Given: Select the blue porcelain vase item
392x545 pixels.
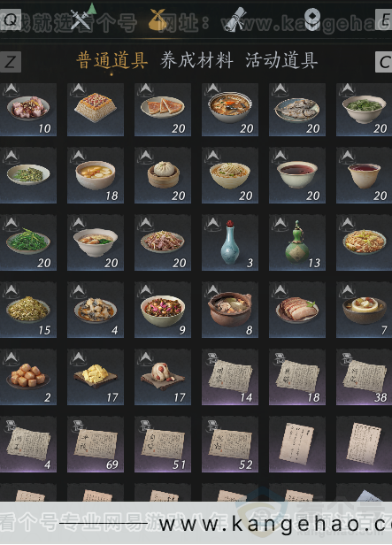Looking at the screenshot, I should pyautogui.click(x=230, y=243).
